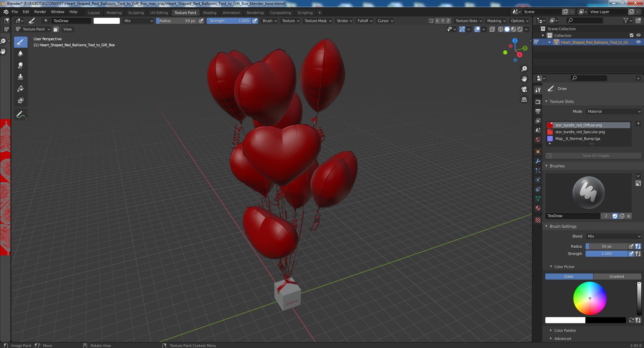Click the Save All Images button
This screenshot has width=644, height=348.
(x=593, y=156)
